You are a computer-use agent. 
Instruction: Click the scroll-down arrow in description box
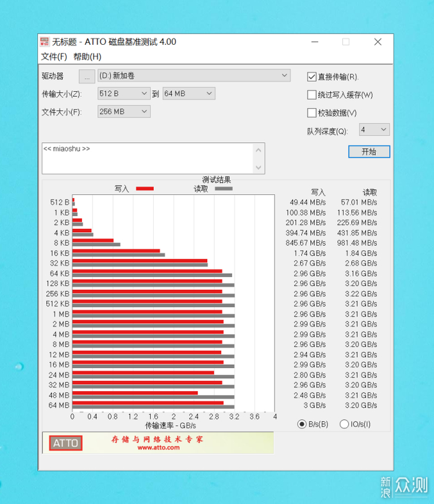pyautogui.click(x=259, y=167)
